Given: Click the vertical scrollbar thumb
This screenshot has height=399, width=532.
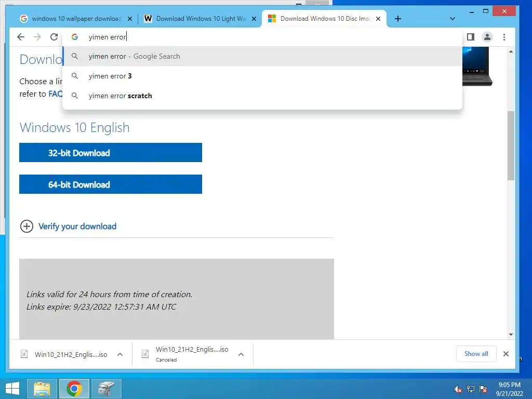Looking at the screenshot, I should 511,146.
